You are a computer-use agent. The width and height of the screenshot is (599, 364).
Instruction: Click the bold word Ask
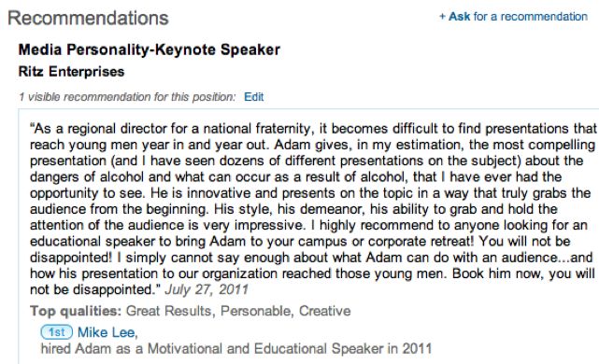459,17
